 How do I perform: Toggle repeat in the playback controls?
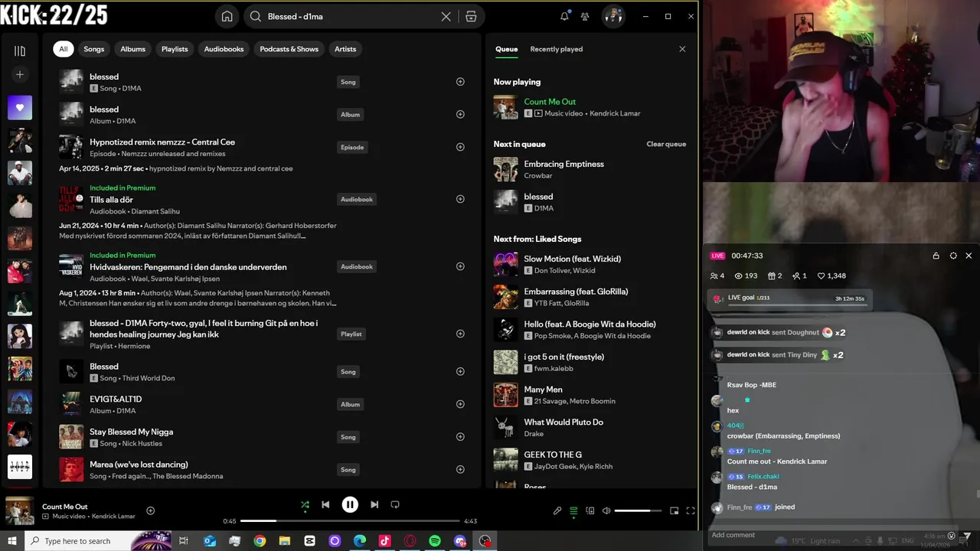coord(395,504)
